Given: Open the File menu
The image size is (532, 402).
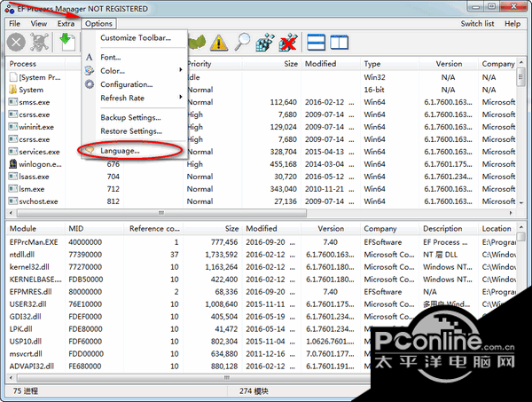Looking at the screenshot, I should [14, 23].
